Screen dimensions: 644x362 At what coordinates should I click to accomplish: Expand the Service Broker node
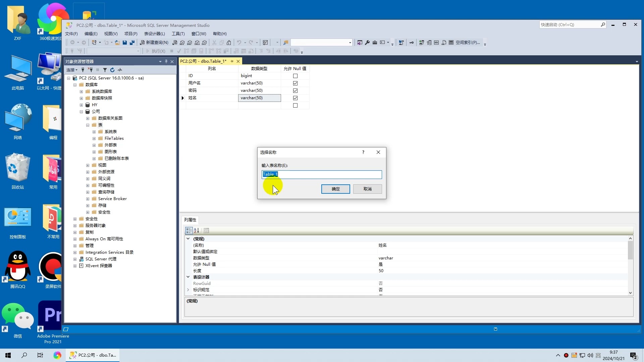88,199
